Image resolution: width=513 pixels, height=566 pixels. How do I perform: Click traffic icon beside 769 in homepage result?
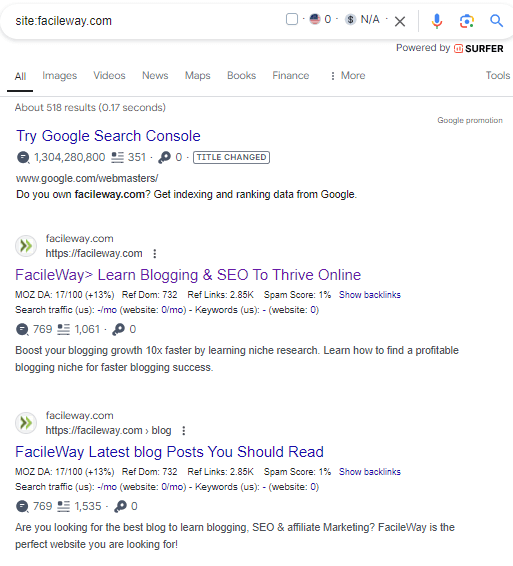22,330
